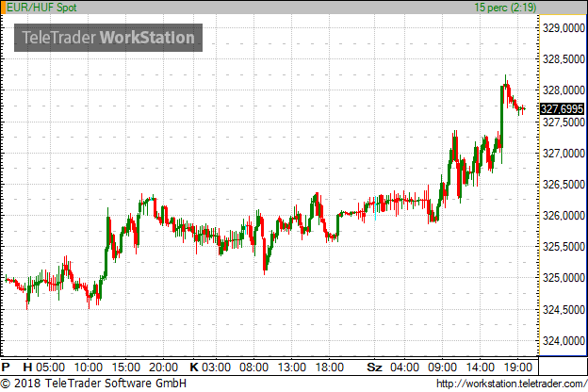Click the 328,5000 price axis label
Viewport: 588px width, 392px height.
point(563,58)
